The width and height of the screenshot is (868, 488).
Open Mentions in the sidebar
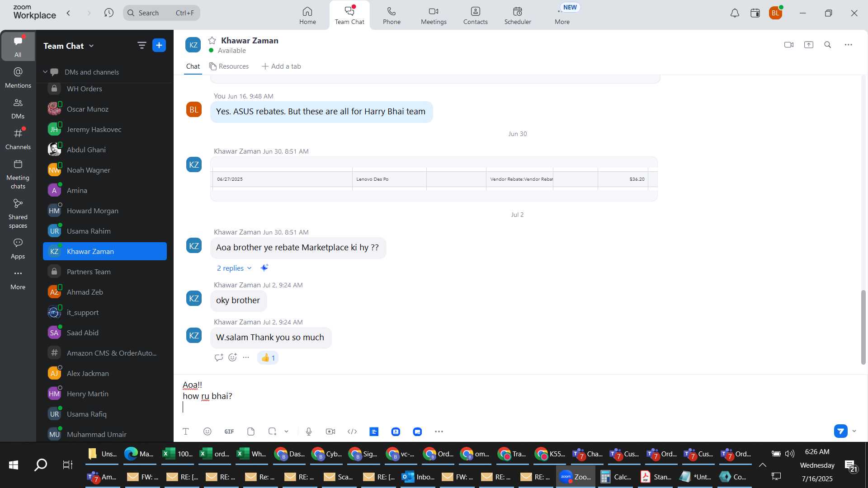click(18, 77)
